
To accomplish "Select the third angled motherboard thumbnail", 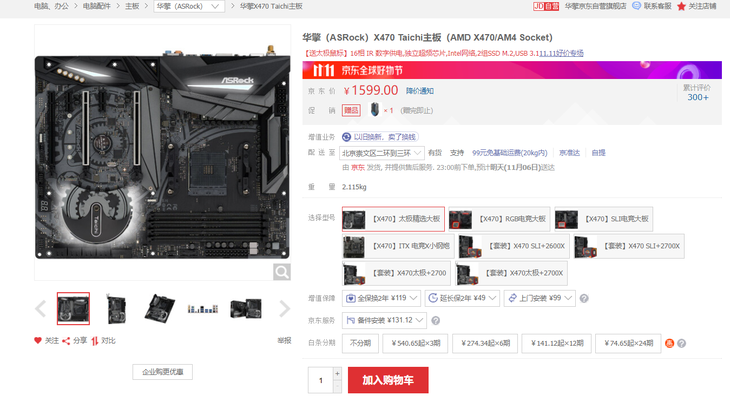I will pos(160,308).
